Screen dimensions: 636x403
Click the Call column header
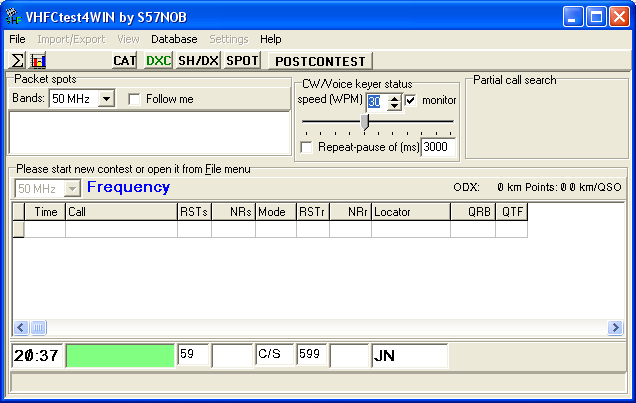(121, 212)
